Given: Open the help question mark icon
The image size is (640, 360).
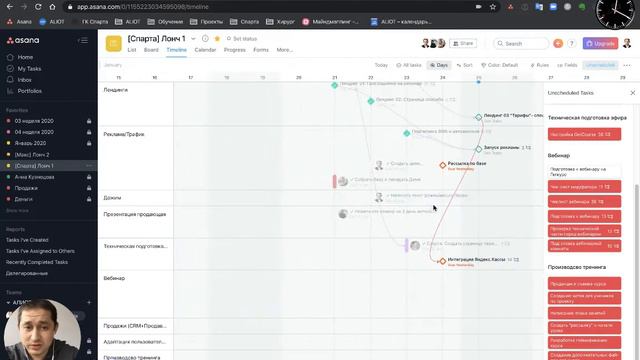Looking at the screenshot, I should tap(572, 43).
